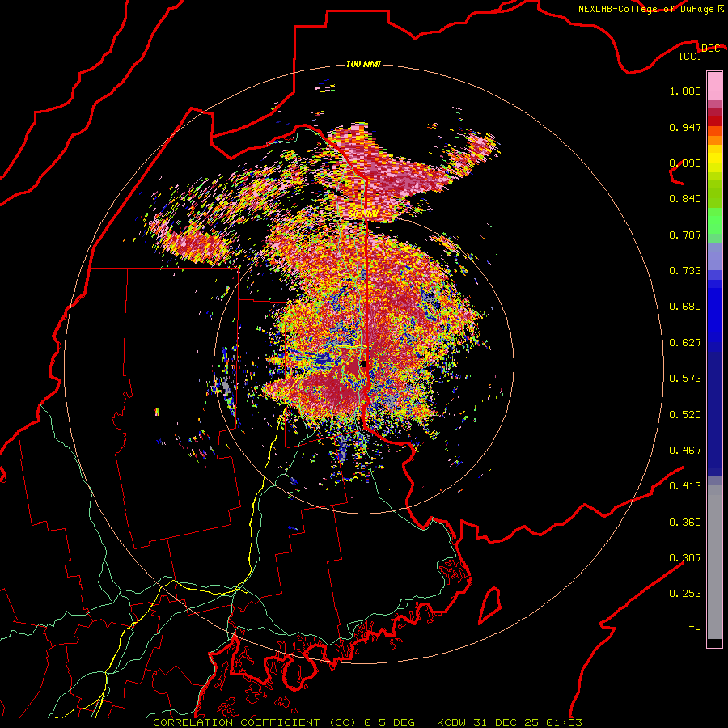728x728 pixels.
Task: Select the 0.627 legend value
Action: (685, 343)
